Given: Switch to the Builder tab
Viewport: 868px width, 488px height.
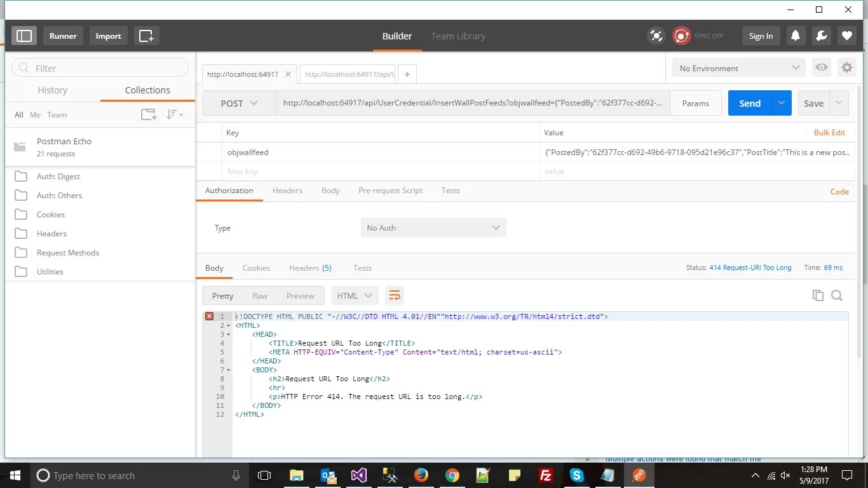Looking at the screenshot, I should (397, 36).
